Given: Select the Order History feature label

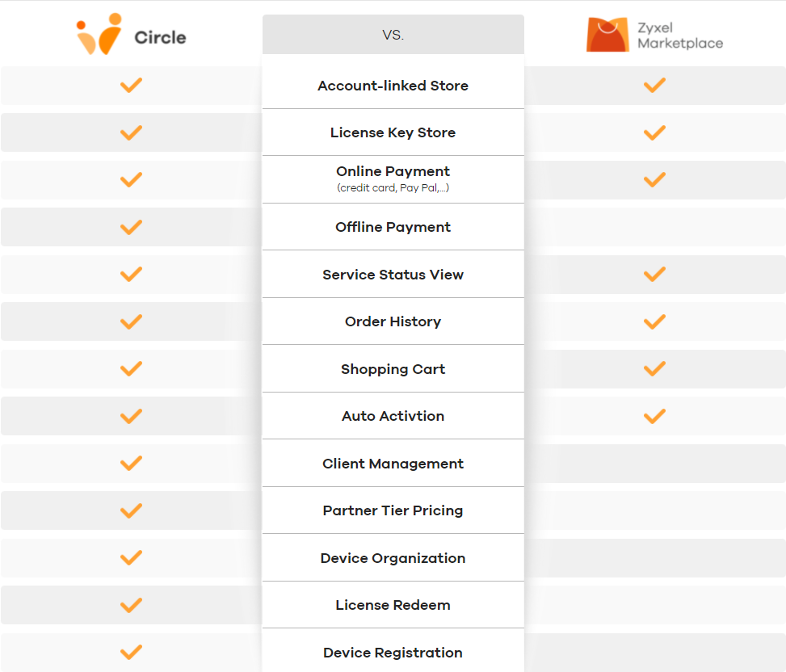Looking at the screenshot, I should click(x=393, y=321).
